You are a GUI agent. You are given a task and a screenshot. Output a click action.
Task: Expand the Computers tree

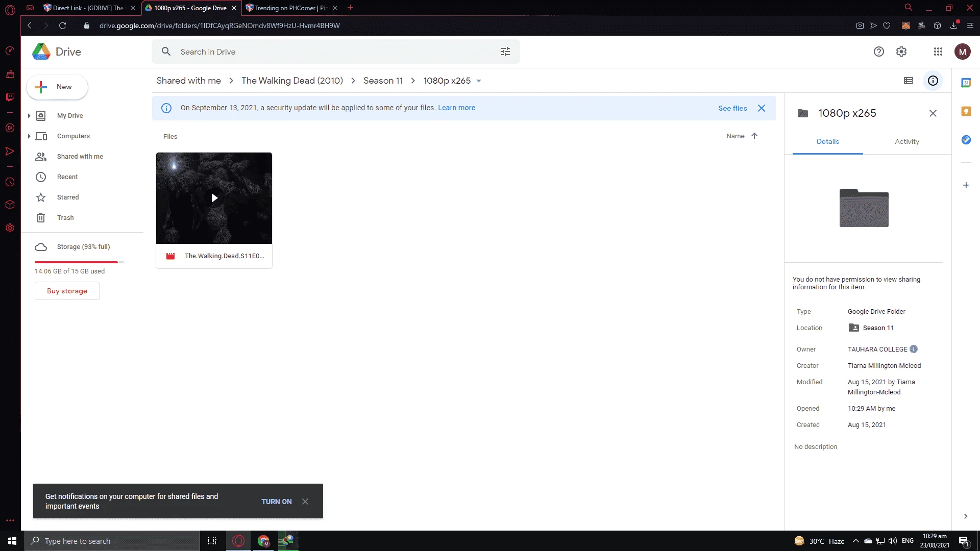click(29, 136)
